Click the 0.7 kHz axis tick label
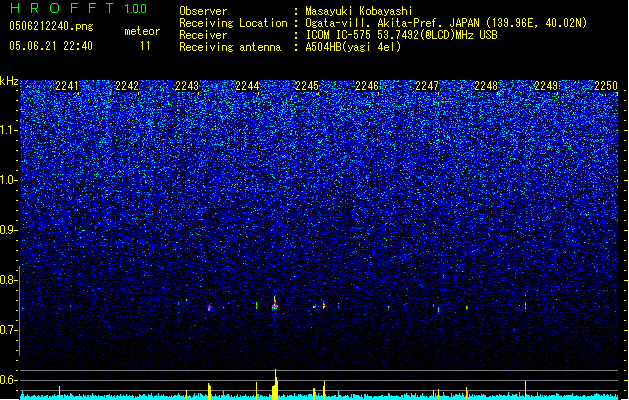Image resolution: width=629 pixels, height=400 pixels. [x=9, y=330]
